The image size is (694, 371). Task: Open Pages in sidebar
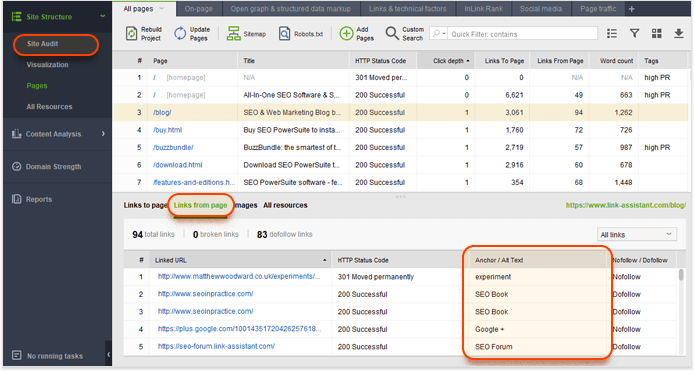(x=37, y=85)
